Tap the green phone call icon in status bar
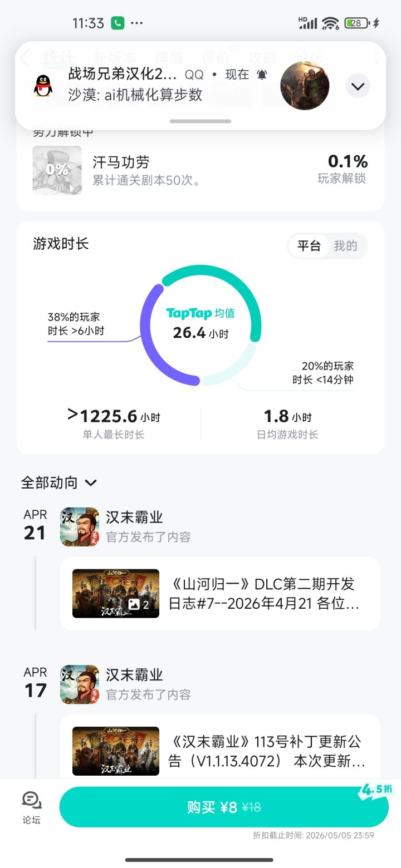This screenshot has height=868, width=401. (x=118, y=23)
